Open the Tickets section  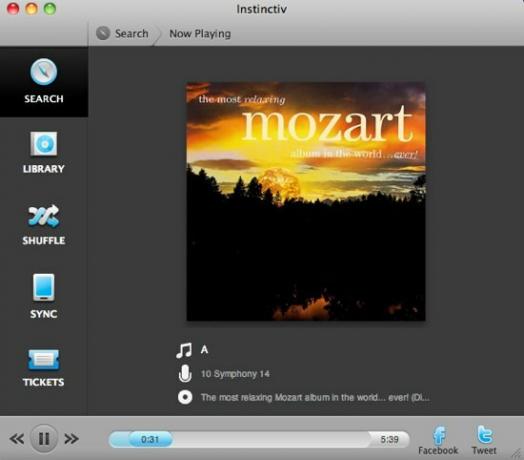click(44, 368)
